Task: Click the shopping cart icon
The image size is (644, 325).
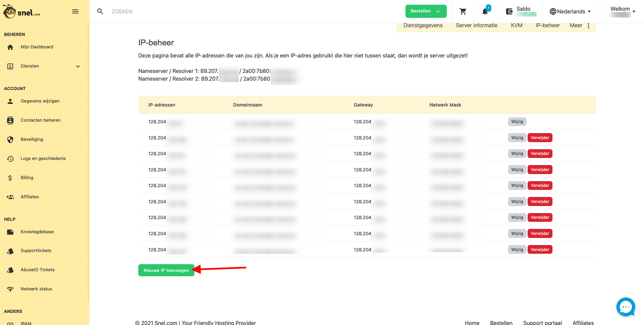Action: (x=463, y=11)
